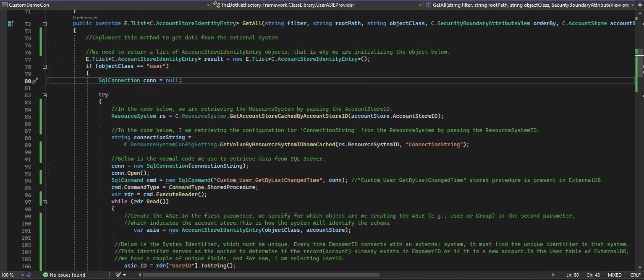Click No issues found status text
The height and width of the screenshot is (280, 644).
point(68,275)
